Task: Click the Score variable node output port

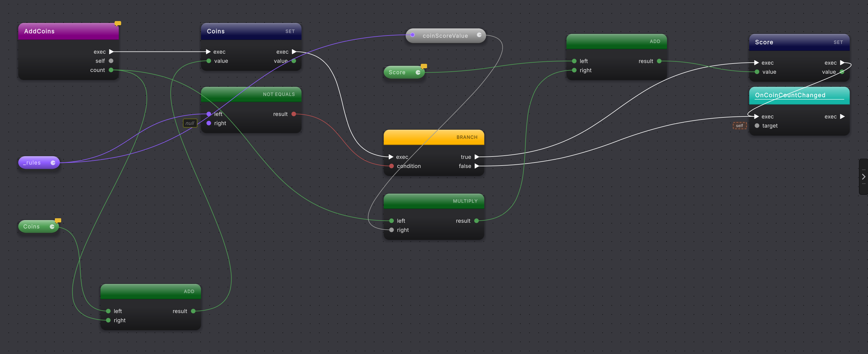Action: click(418, 72)
